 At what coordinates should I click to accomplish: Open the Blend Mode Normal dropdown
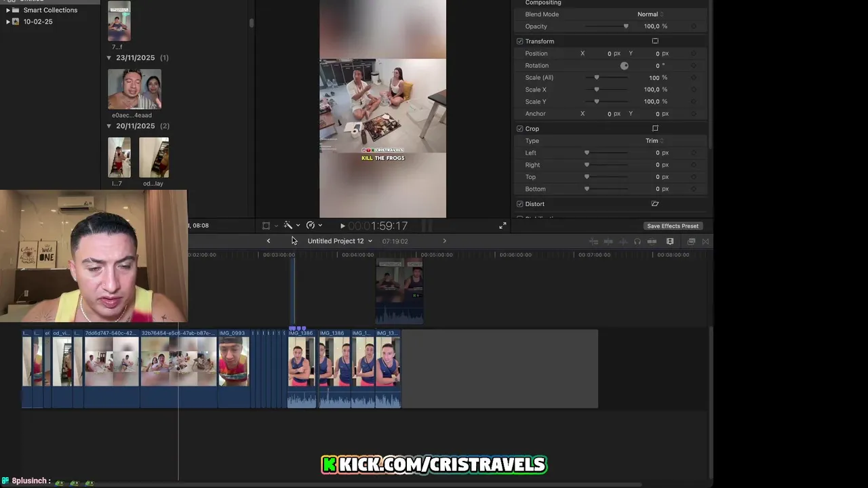(x=650, y=14)
